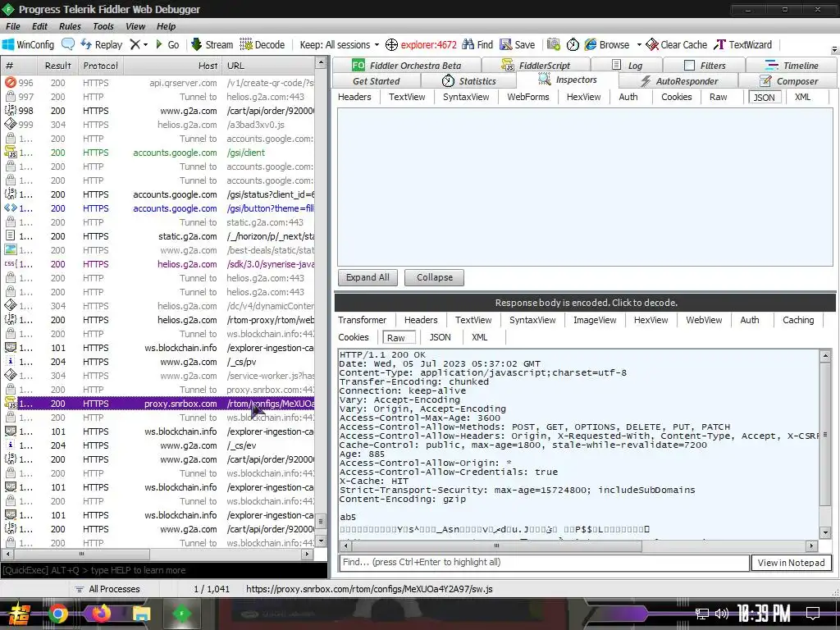Open Chrome from the taskbar
840x630 pixels.
[x=58, y=614]
